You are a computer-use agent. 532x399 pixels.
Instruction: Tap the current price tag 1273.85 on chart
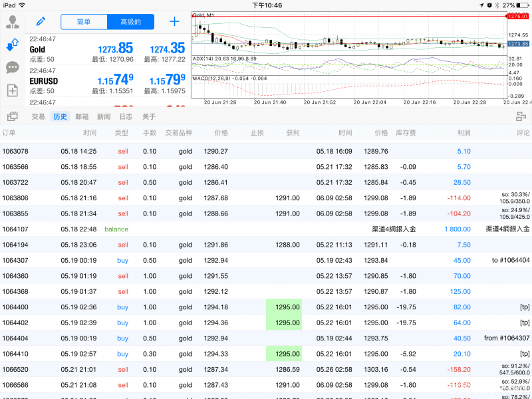click(518, 44)
